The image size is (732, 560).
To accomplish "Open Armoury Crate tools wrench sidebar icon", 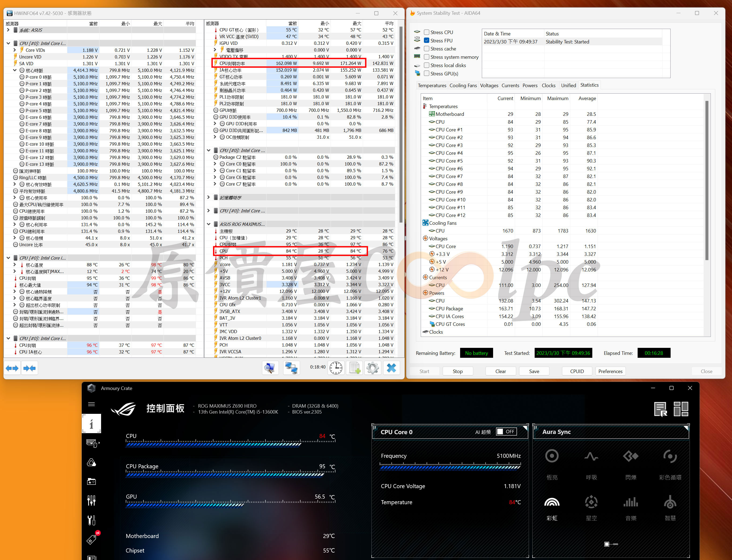I will 91,520.
